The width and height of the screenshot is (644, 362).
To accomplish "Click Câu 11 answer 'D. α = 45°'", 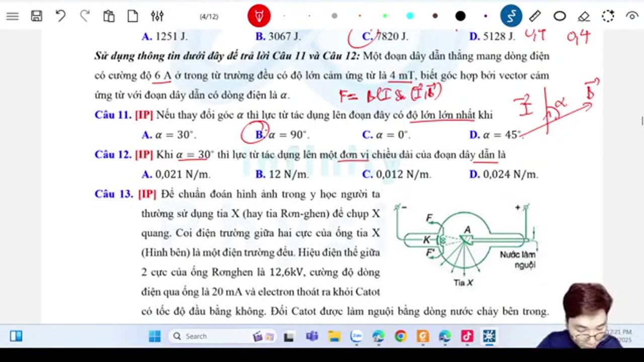I will (x=496, y=135).
